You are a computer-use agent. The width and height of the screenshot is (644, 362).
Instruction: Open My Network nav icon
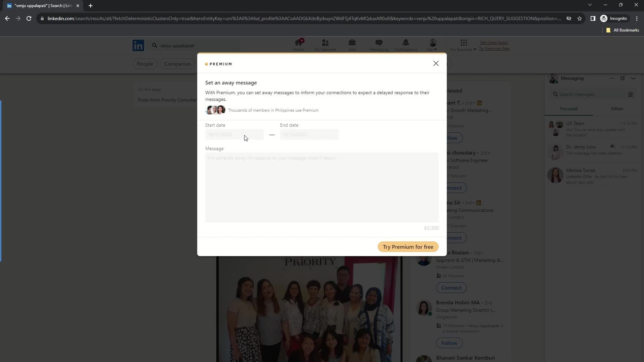(x=325, y=45)
